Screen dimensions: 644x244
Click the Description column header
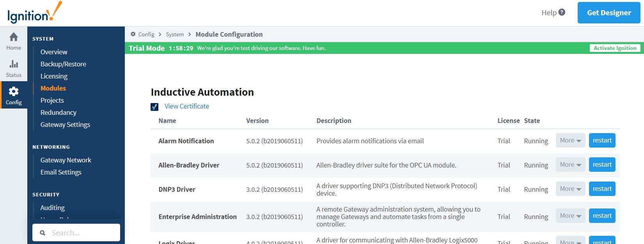tap(334, 121)
